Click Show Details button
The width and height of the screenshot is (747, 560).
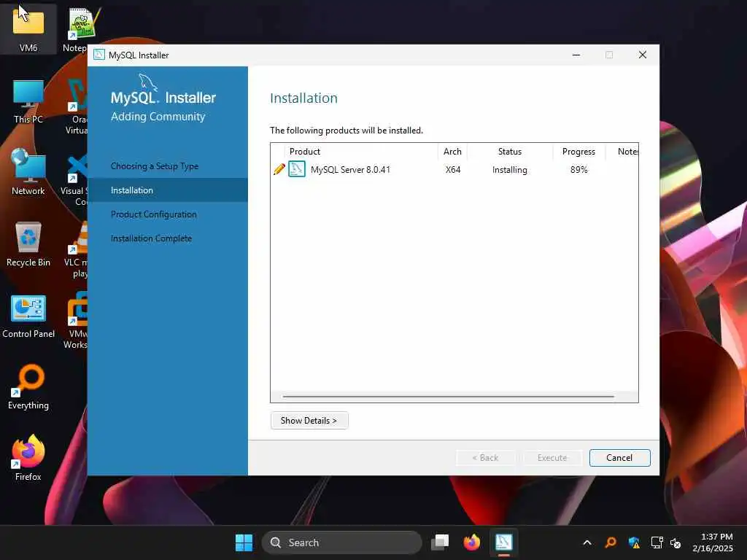pyautogui.click(x=309, y=421)
